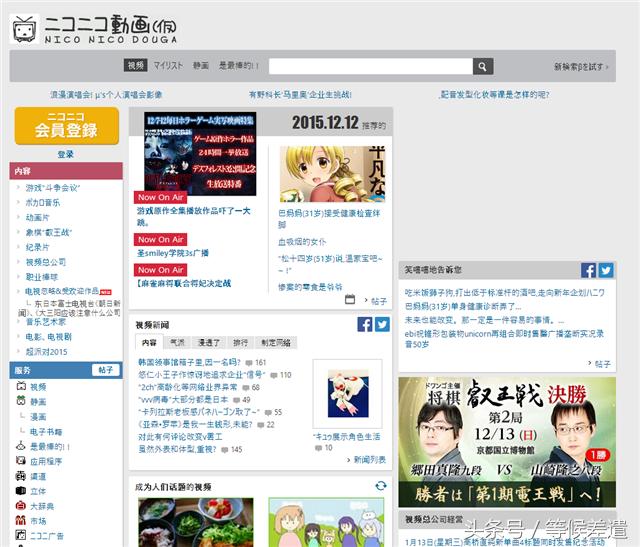The image size is (640, 547).
Task: Click the magnifier search button
Action: [483, 66]
